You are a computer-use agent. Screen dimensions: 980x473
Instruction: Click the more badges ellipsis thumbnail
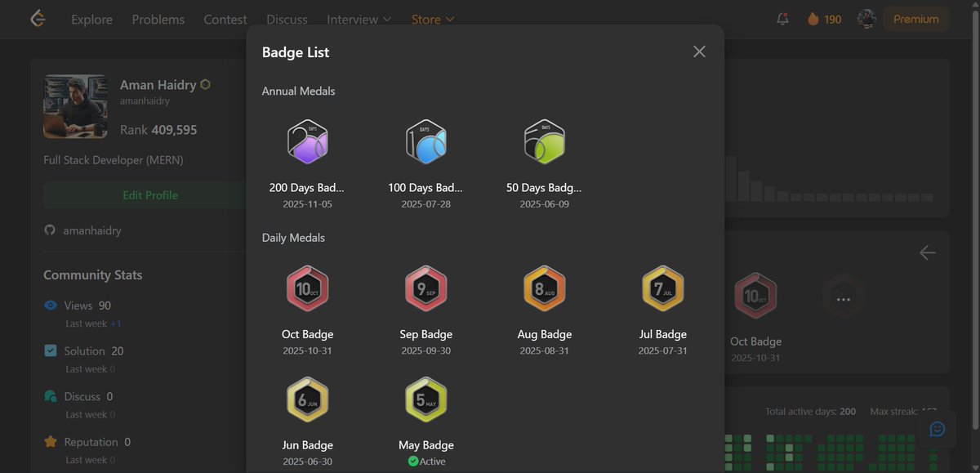pos(843,296)
